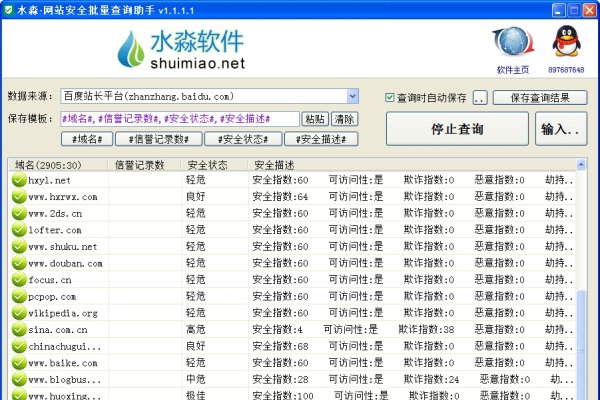
Task: Click the 输入.. button
Action: click(x=561, y=129)
